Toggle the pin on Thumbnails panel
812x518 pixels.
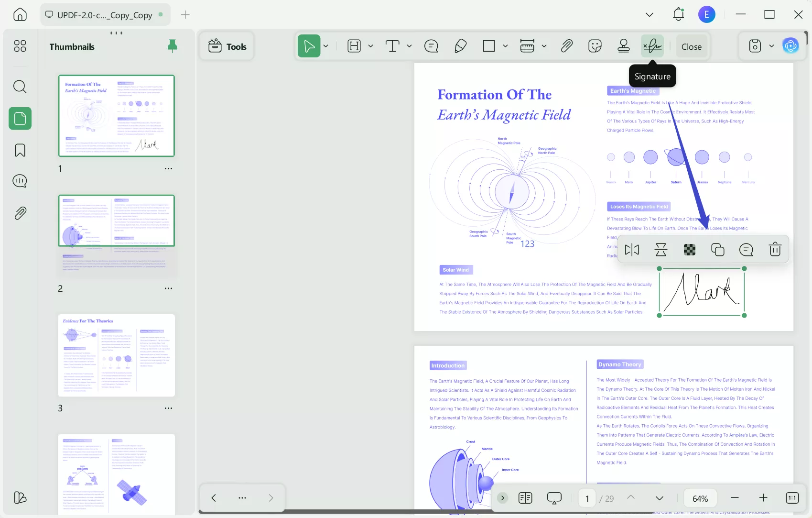coord(172,46)
